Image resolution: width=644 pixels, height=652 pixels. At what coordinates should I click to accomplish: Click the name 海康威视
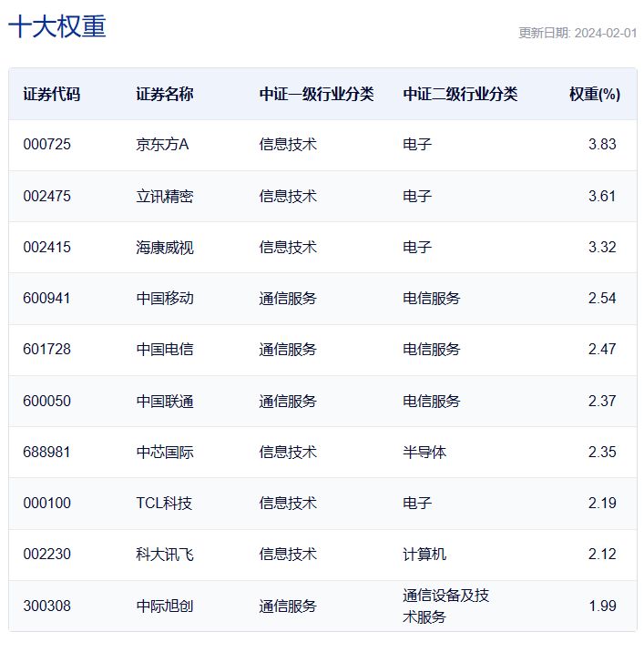(x=165, y=248)
